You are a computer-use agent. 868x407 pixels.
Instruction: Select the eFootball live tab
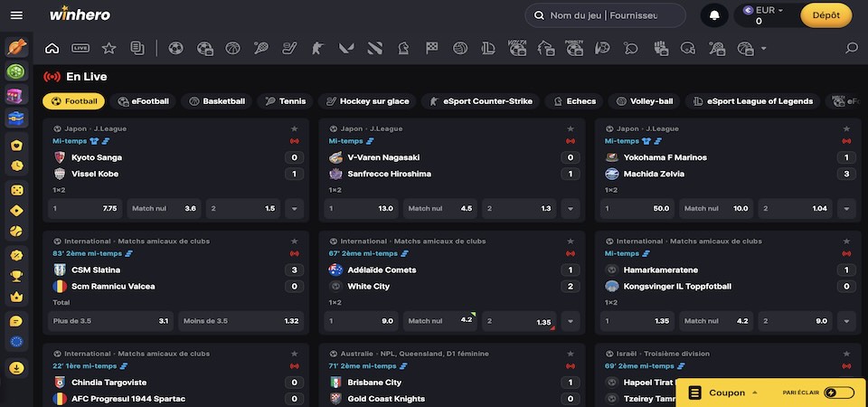pyautogui.click(x=143, y=101)
